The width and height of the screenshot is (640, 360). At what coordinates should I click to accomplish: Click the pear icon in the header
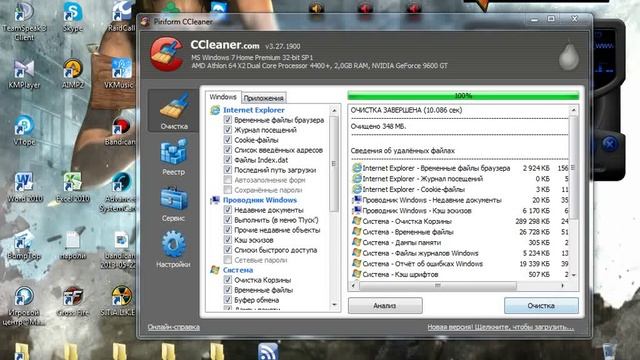click(569, 56)
